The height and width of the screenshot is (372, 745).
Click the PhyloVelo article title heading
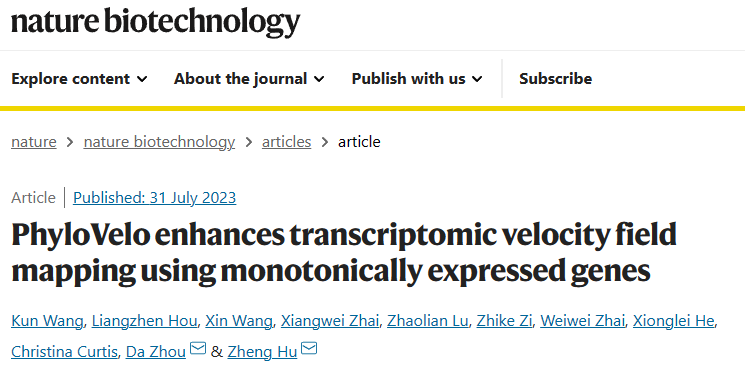coord(344,252)
